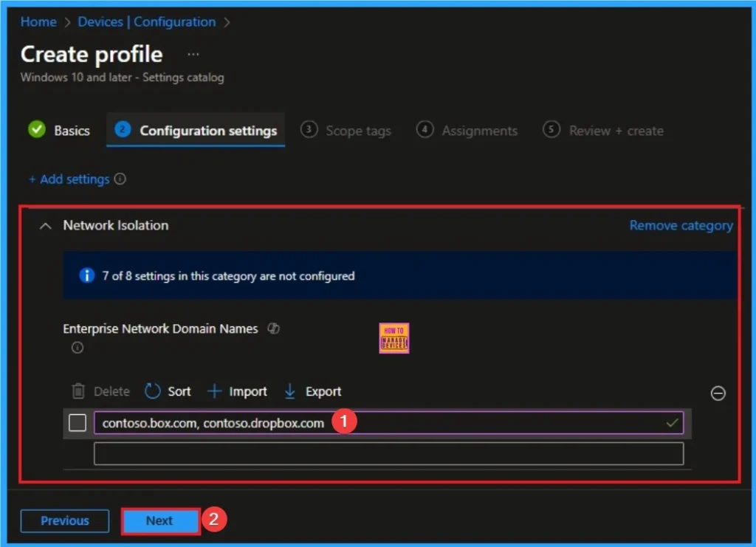Click the minus icon on the right of the toolbar
Screen dimensions: 756x547
click(718, 393)
